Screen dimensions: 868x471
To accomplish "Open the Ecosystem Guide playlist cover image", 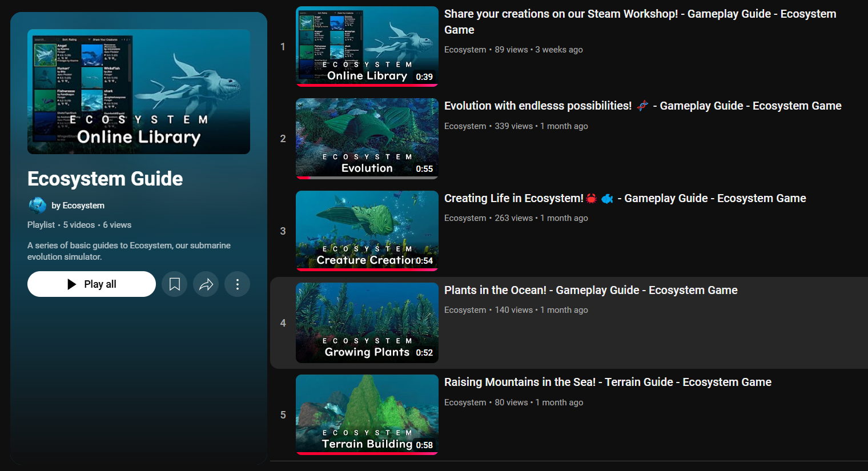I will click(x=139, y=91).
